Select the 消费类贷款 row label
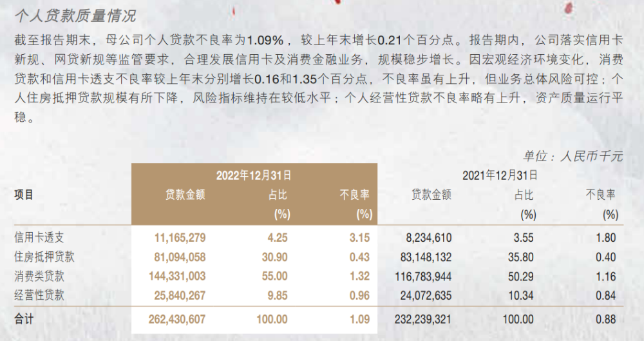Image resolution: width=644 pixels, height=341 pixels. pyautogui.click(x=39, y=276)
